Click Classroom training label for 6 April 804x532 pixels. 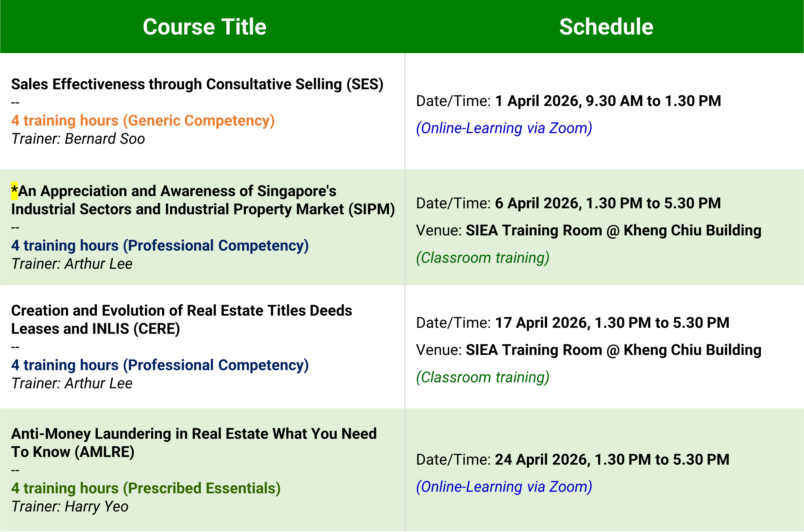(x=482, y=258)
